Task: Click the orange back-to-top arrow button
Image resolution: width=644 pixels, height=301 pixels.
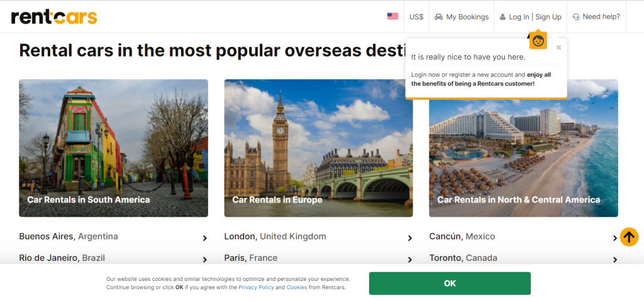Action: 629,237
